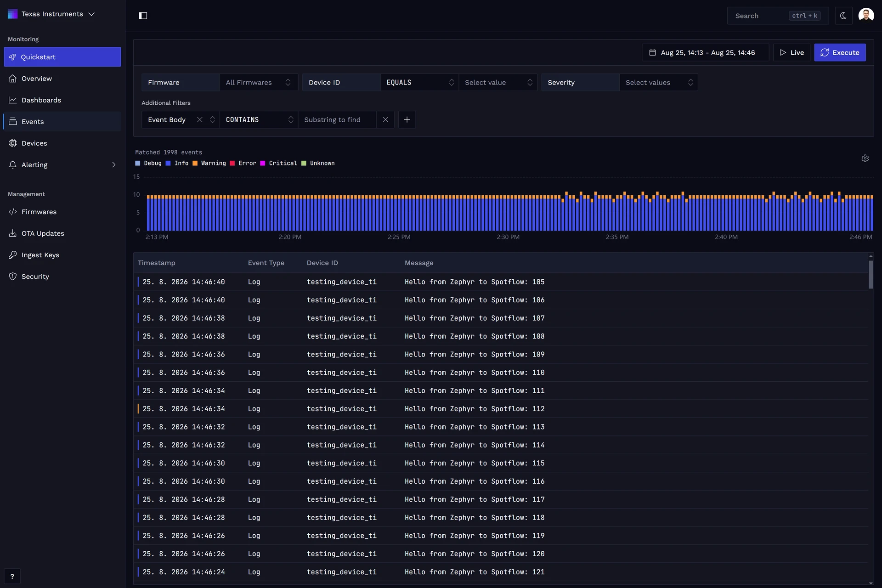
Task: Toggle Critical series in legend
Action: pyautogui.click(x=278, y=164)
